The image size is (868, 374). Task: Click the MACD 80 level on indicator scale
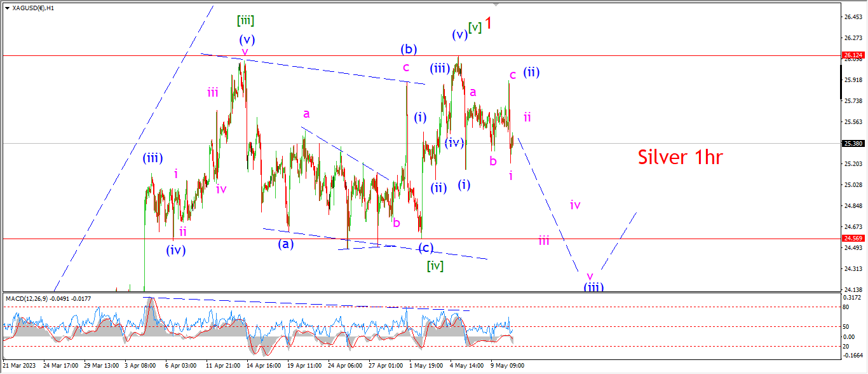(x=847, y=307)
